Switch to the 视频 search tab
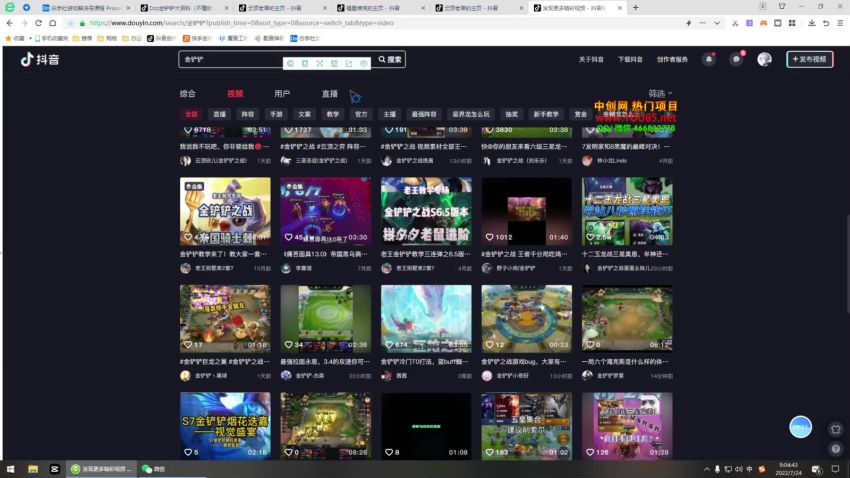850x478 pixels. click(235, 94)
